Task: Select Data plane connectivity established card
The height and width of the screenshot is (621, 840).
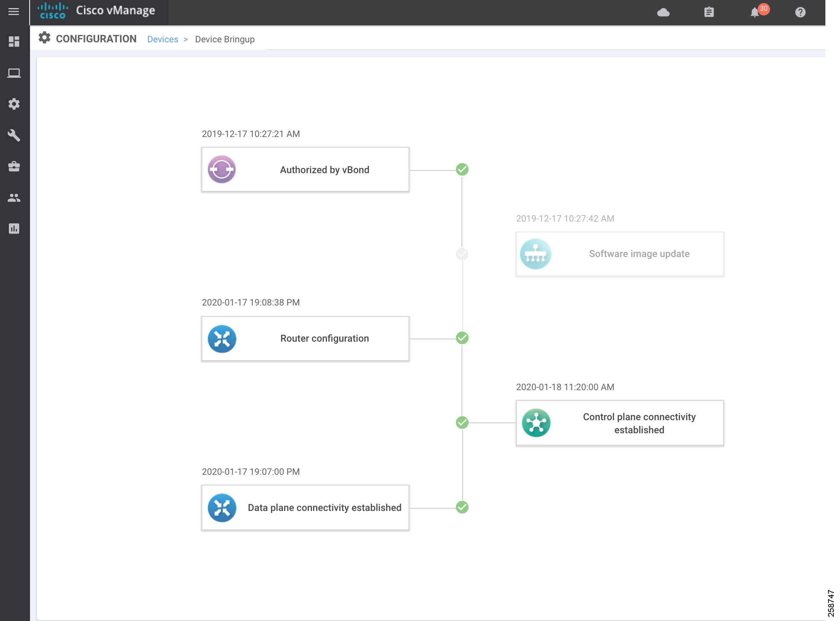Action: 305,507
